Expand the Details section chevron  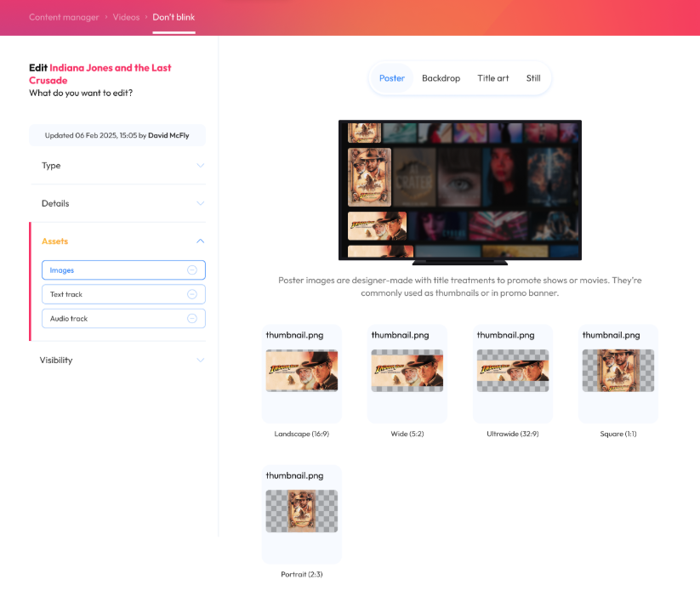coord(201,203)
